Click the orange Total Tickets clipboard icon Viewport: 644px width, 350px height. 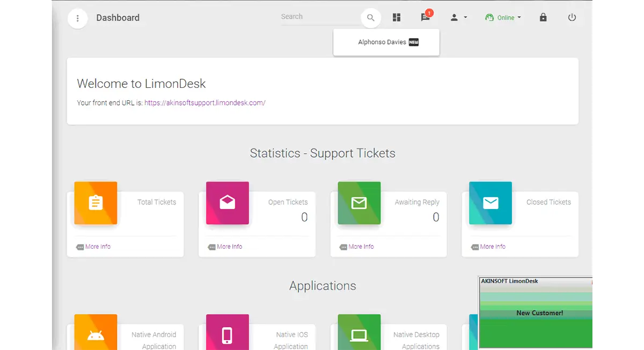pyautogui.click(x=96, y=203)
